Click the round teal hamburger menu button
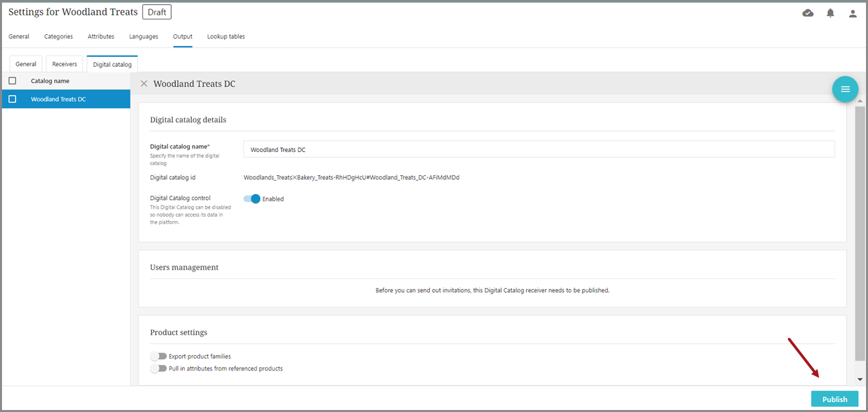 (x=845, y=89)
